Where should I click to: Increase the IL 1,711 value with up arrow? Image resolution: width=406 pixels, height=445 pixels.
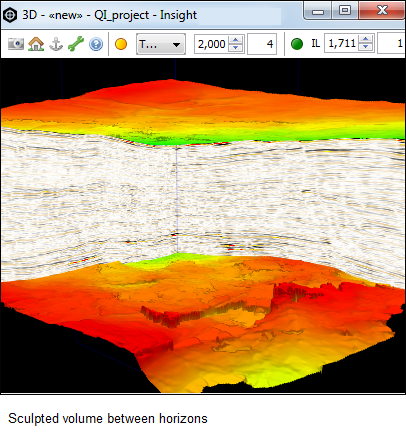366,39
